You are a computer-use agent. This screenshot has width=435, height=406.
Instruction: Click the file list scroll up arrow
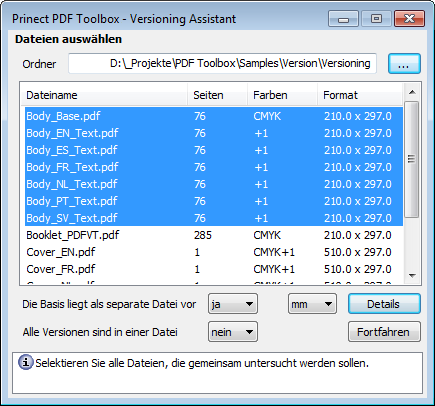click(x=412, y=92)
